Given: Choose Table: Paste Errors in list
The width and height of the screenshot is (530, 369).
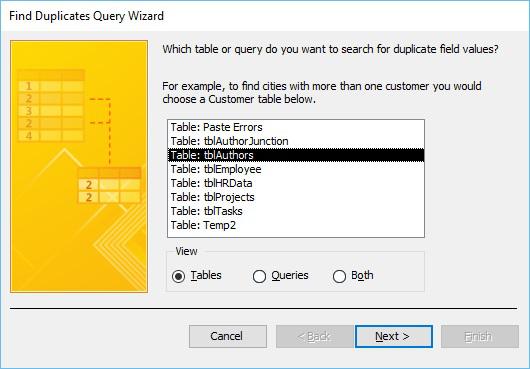Looking at the screenshot, I should point(296,127).
